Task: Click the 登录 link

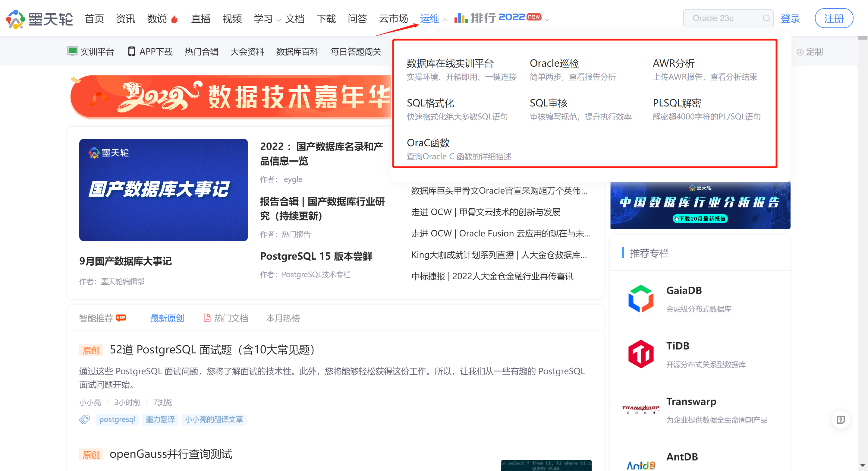Action: 790,18
